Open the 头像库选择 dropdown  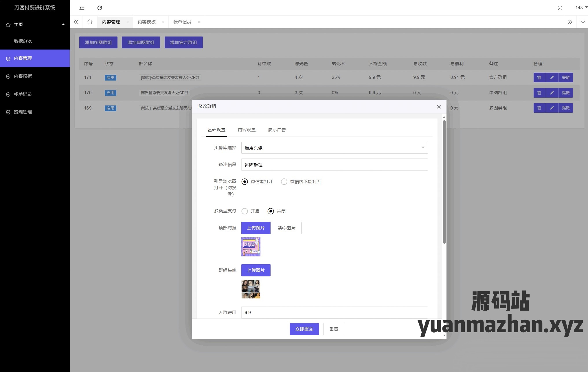[x=334, y=148]
